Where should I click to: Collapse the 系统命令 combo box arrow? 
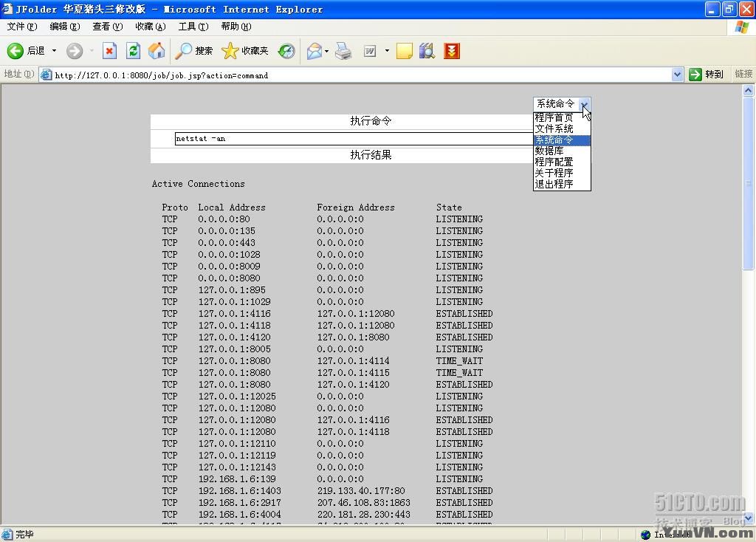(584, 103)
